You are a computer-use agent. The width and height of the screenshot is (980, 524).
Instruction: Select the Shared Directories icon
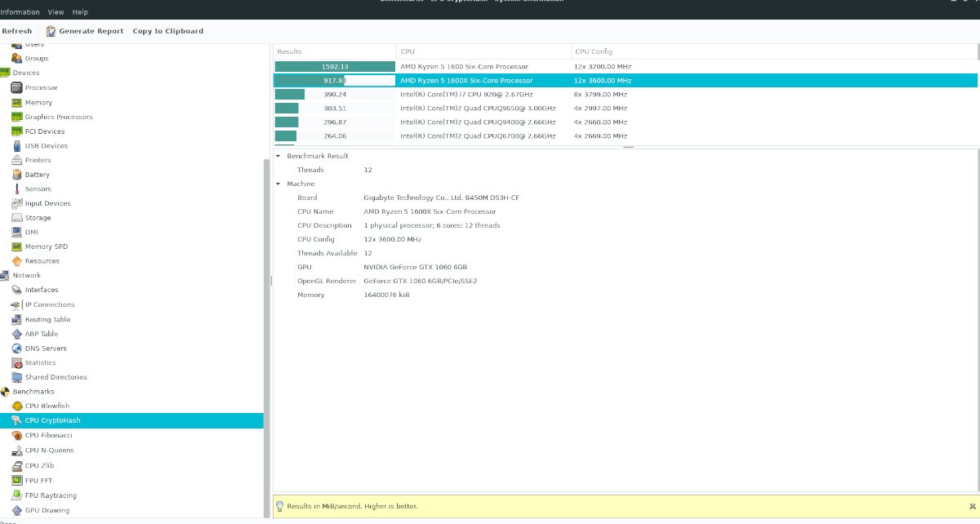(x=17, y=377)
